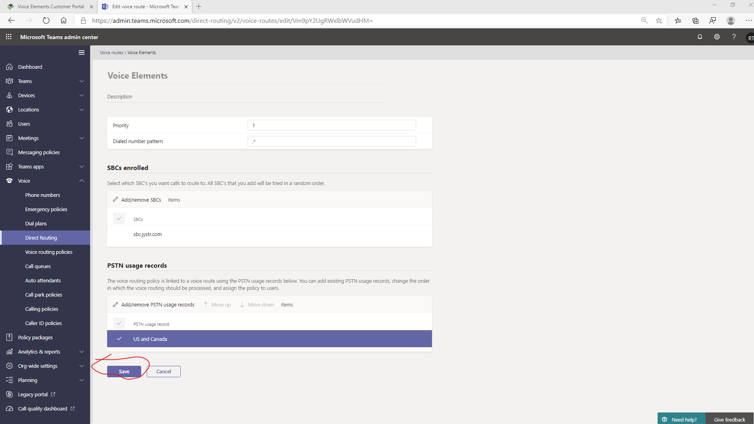This screenshot has width=754, height=424.
Task: Click pencil icon for PSTN usage records
Action: pyautogui.click(x=115, y=304)
